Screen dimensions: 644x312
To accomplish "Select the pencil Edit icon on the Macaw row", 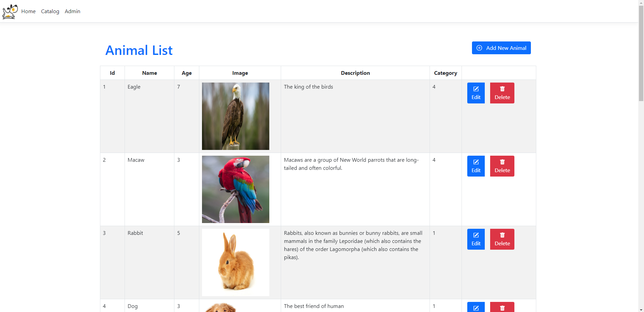I will (x=476, y=162).
